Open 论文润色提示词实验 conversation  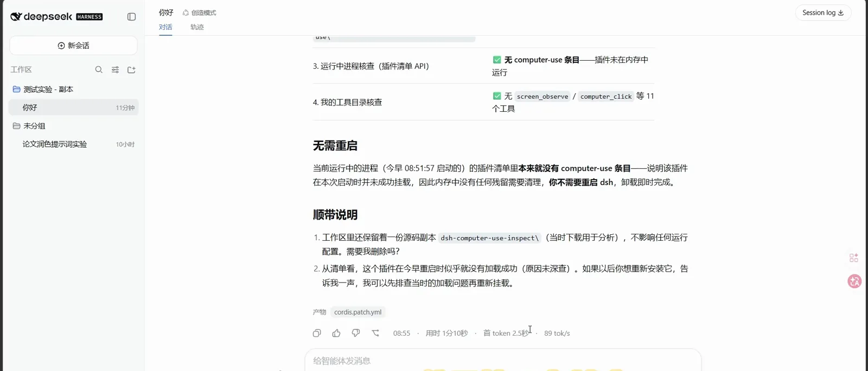click(73, 144)
